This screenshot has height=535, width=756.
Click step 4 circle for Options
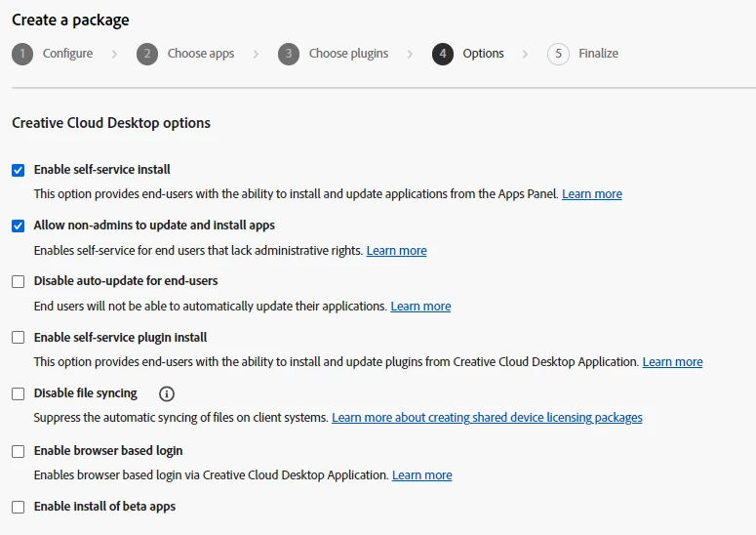(443, 54)
